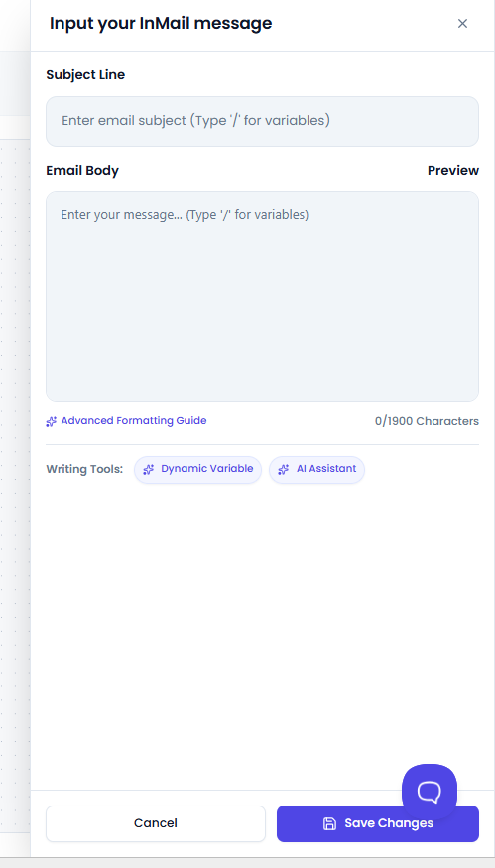
Task: Launch the AI Assistant writing tool
Action: [x=316, y=470]
